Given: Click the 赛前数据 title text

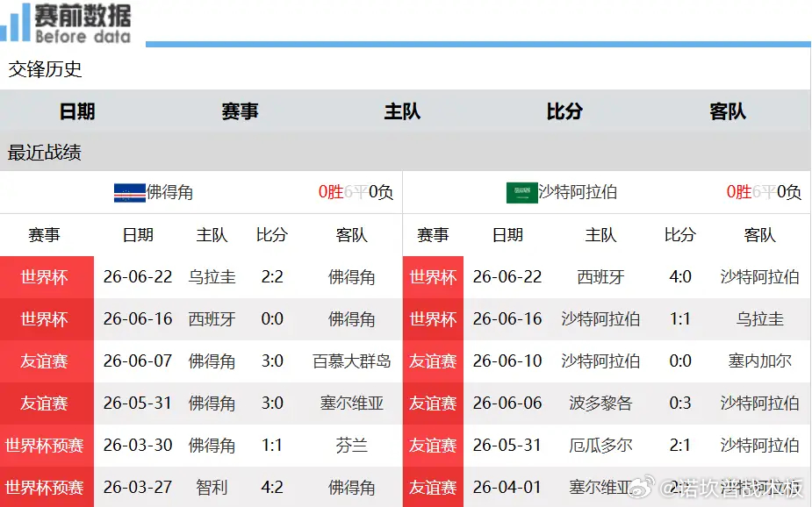Looking at the screenshot, I should click(83, 15).
